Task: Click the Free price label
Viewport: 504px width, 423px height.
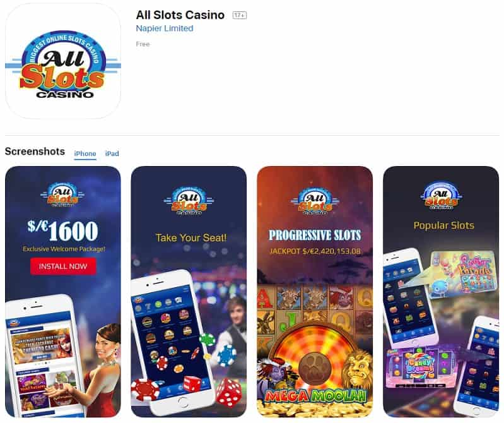Action: point(143,44)
